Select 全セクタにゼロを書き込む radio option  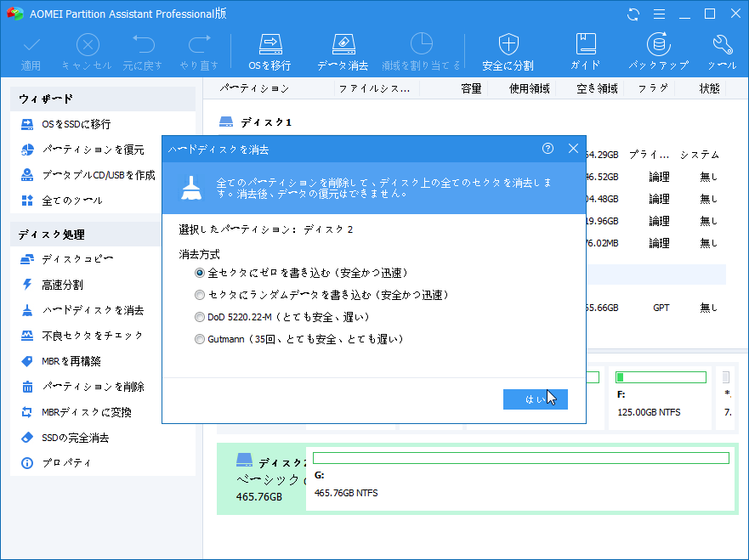[200, 273]
